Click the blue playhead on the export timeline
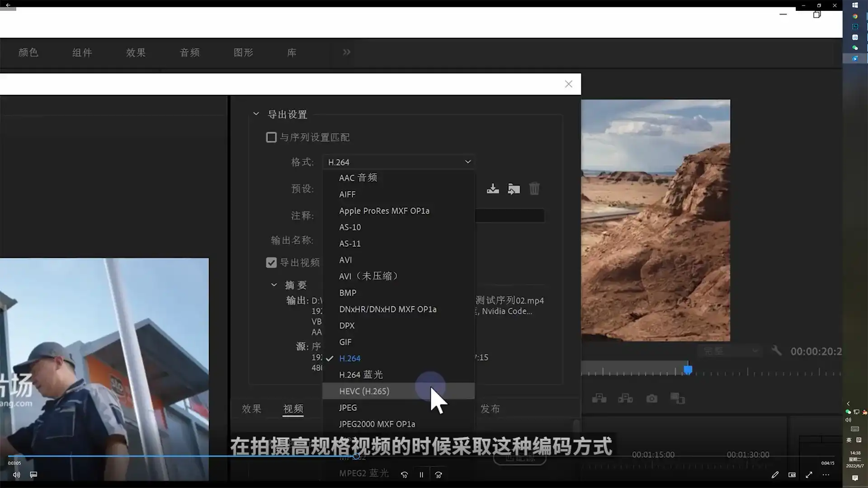The width and height of the screenshot is (868, 488). (x=688, y=369)
